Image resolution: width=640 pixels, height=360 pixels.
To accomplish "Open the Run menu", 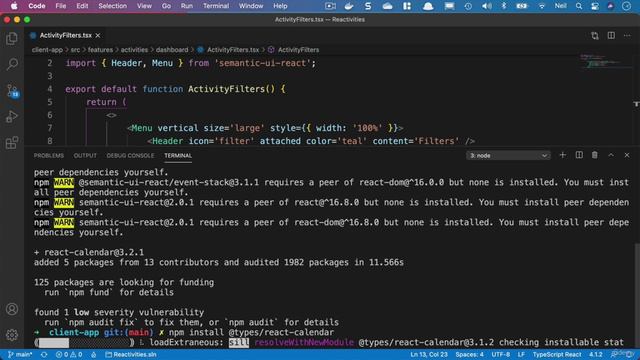I will (187, 6).
